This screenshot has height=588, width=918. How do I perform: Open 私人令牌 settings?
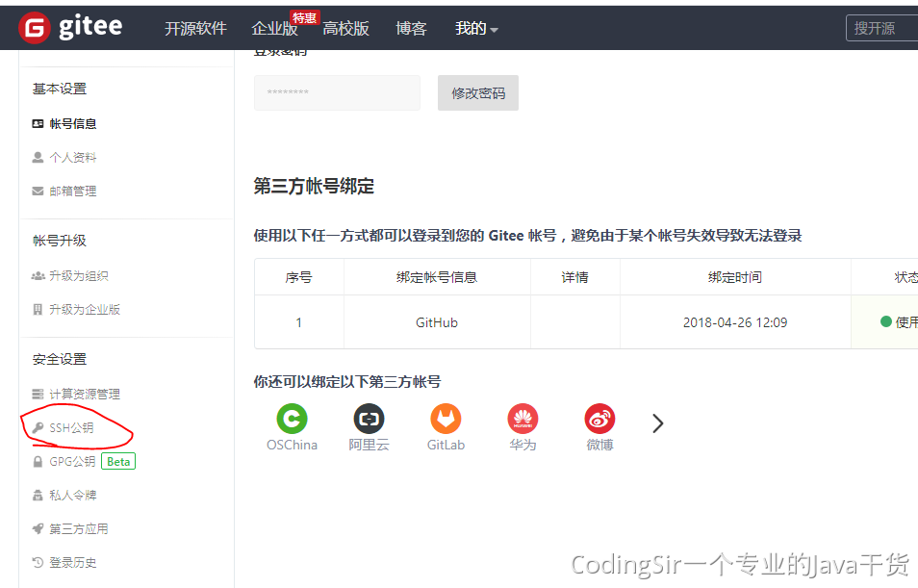pos(72,496)
